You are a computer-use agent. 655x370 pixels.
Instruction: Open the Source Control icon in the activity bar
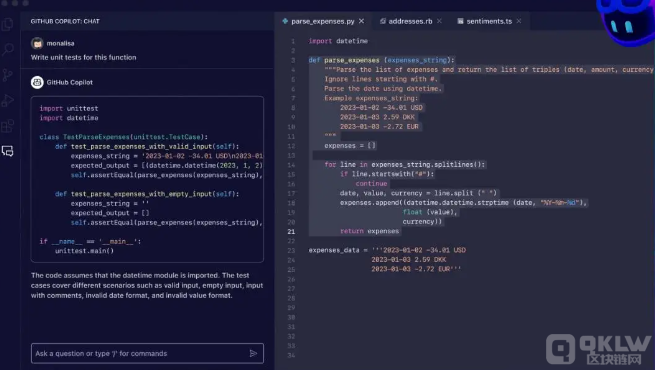pyautogui.click(x=8, y=75)
